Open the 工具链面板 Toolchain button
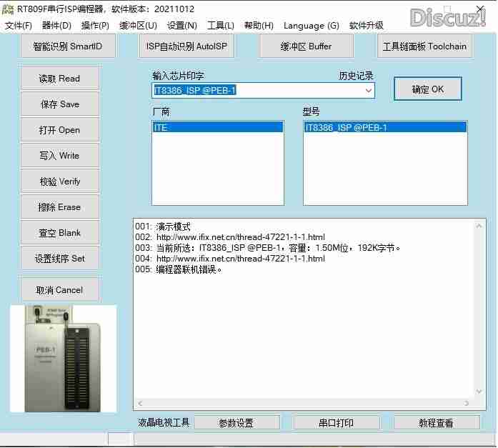The width and height of the screenshot is (498, 448). pyautogui.click(x=424, y=46)
